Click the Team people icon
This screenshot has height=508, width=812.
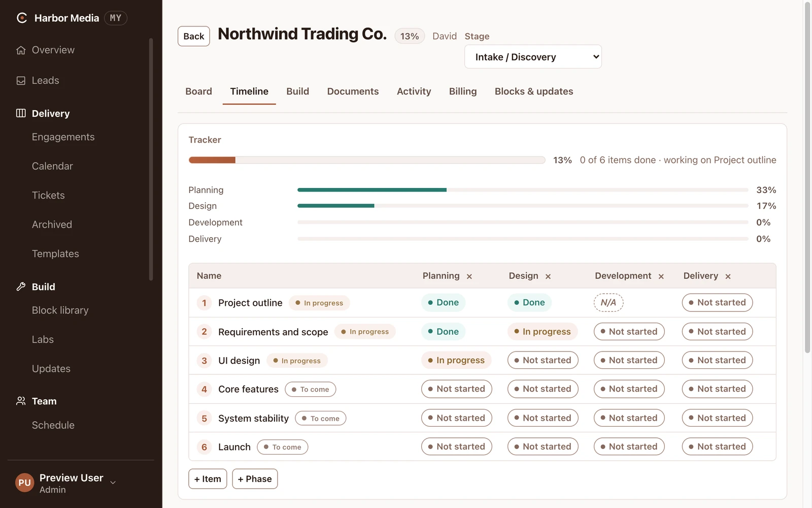21,401
